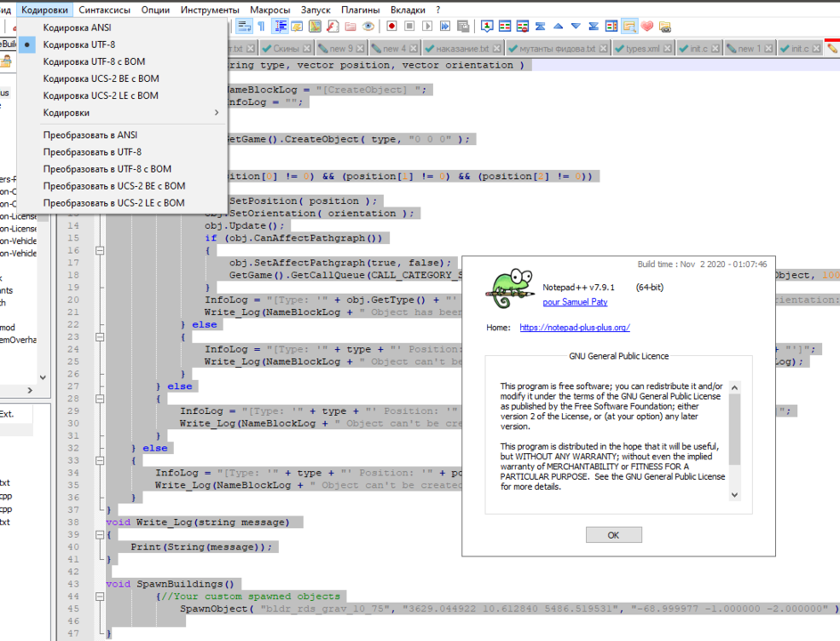Open the Синтаксисы menu
This screenshot has width=840, height=641.
point(104,10)
